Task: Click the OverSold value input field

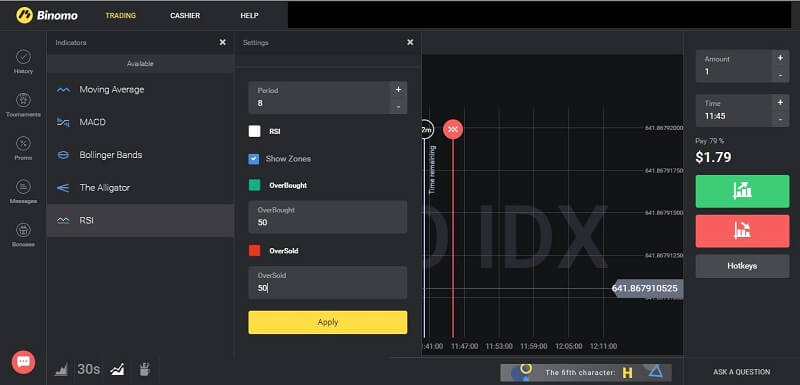Action: (x=328, y=283)
